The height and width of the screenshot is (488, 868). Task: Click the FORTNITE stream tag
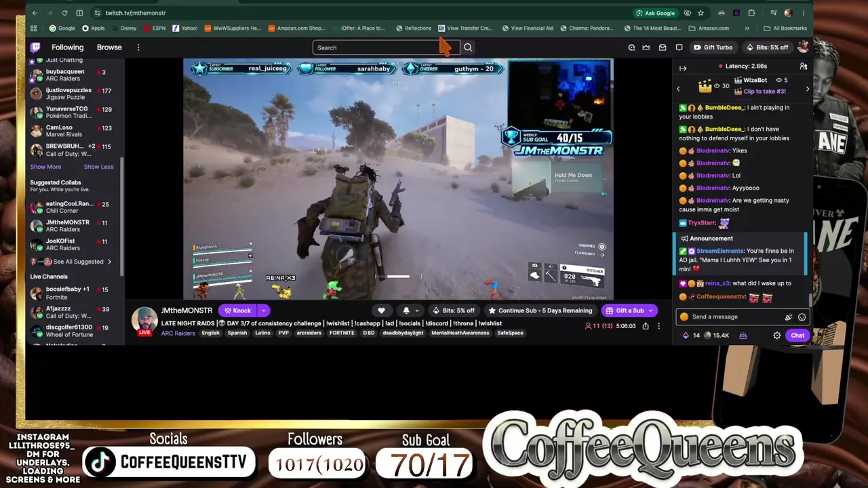[341, 333]
